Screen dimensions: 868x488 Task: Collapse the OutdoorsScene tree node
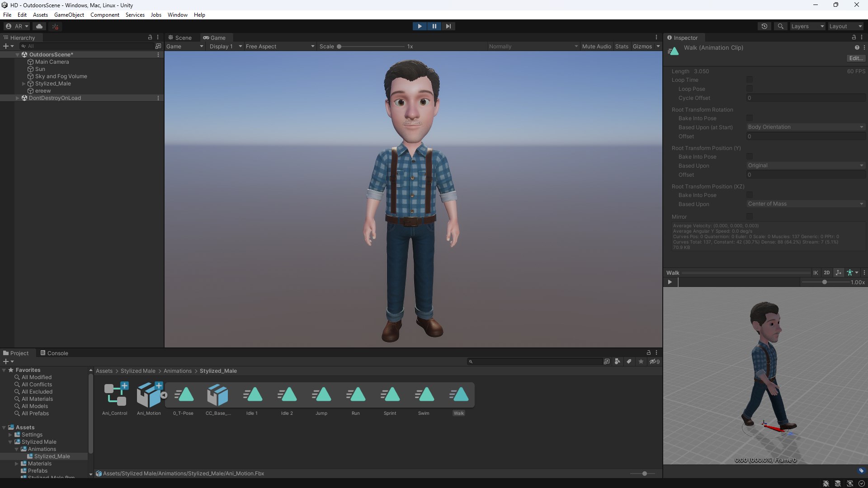18,55
